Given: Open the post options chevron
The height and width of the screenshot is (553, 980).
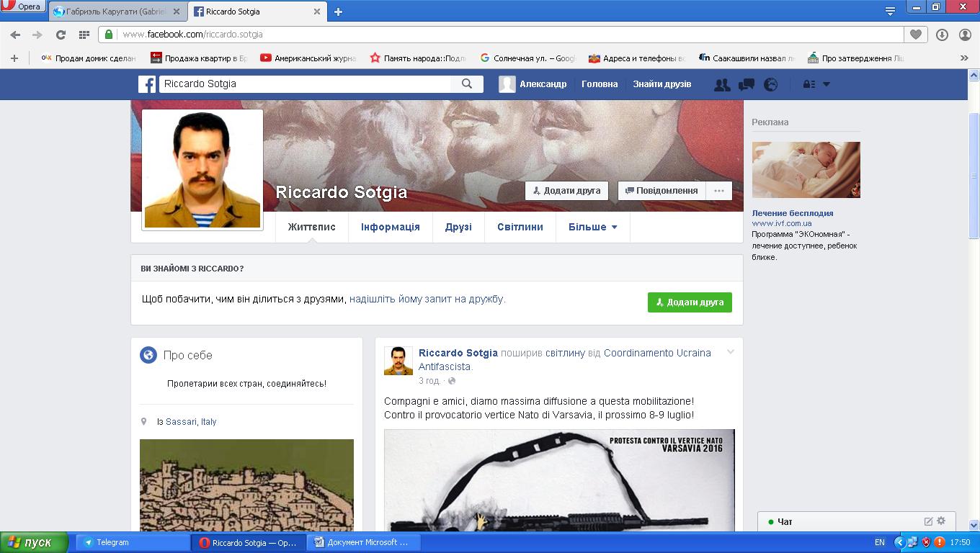Looking at the screenshot, I should coord(730,352).
